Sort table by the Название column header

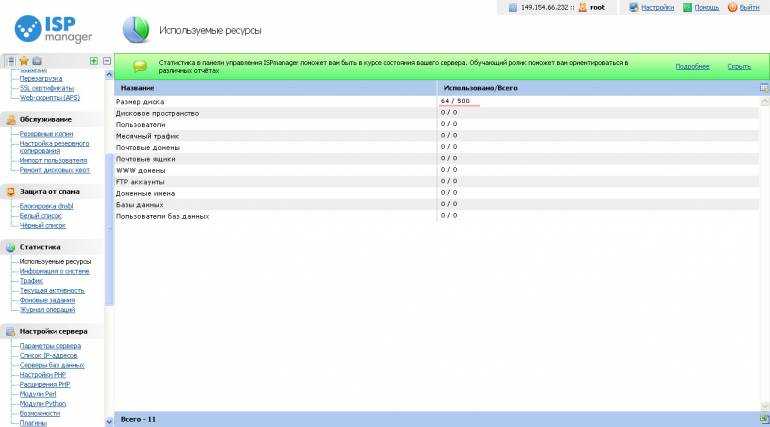coord(137,88)
